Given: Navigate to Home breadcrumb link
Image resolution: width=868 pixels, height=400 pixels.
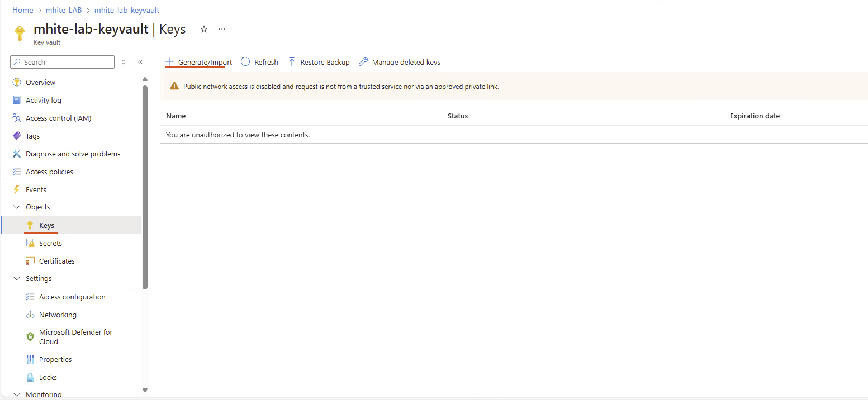Looking at the screenshot, I should [x=23, y=10].
